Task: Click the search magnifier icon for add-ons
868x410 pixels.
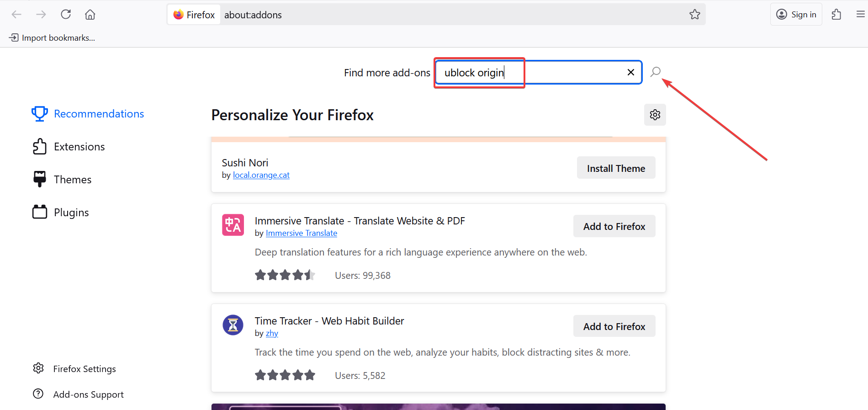Action: point(656,72)
